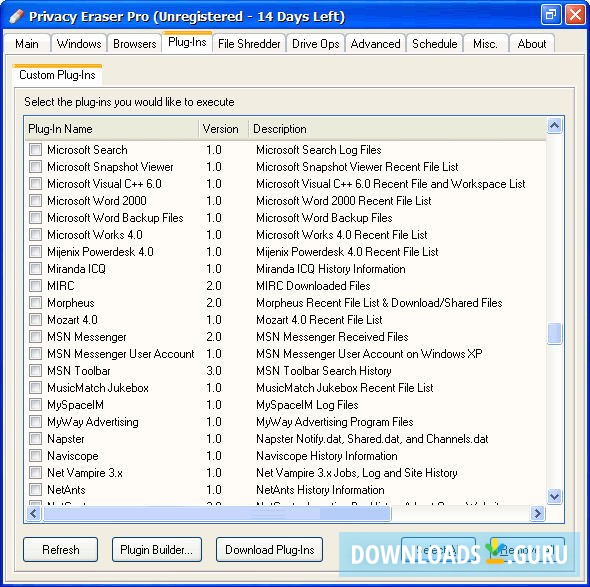Go to the Schedule tab
The width and height of the screenshot is (590, 587).
pyautogui.click(x=435, y=44)
